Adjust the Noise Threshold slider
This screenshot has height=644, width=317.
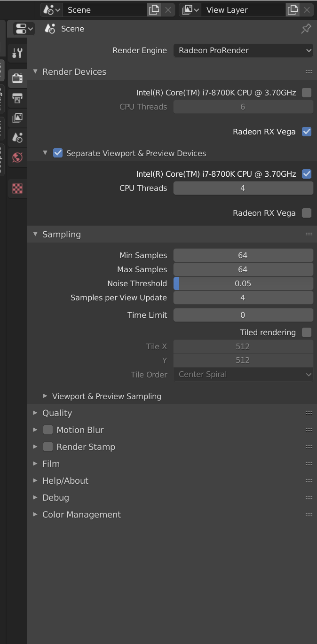(x=243, y=283)
